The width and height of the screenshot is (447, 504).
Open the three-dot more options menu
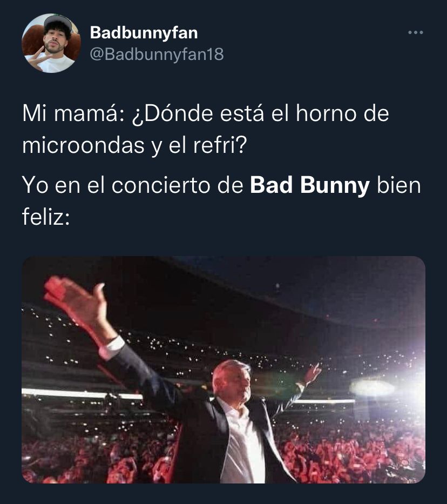pyautogui.click(x=416, y=32)
